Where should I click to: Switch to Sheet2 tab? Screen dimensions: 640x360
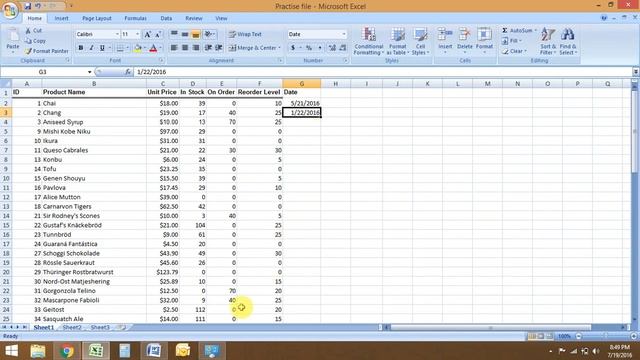[72, 327]
